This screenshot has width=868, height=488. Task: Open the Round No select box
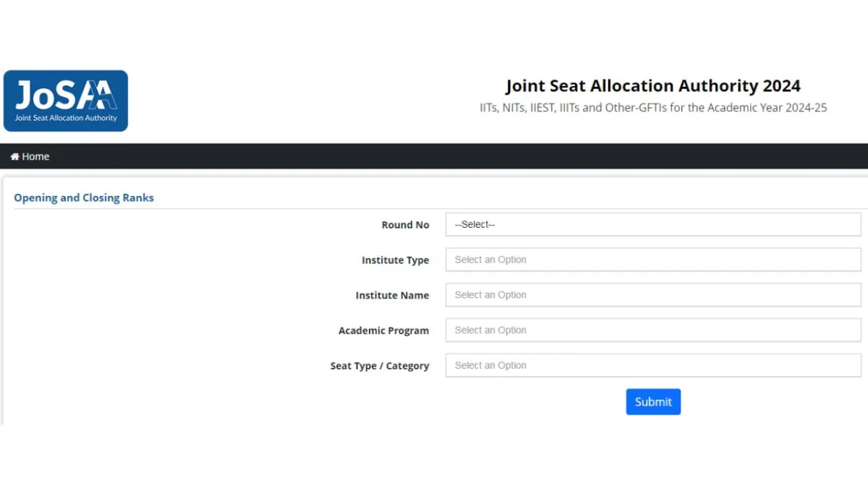653,224
